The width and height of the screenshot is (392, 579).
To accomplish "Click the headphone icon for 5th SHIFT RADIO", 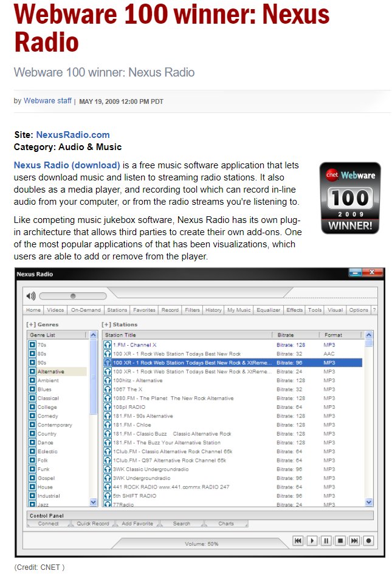I will (x=108, y=496).
